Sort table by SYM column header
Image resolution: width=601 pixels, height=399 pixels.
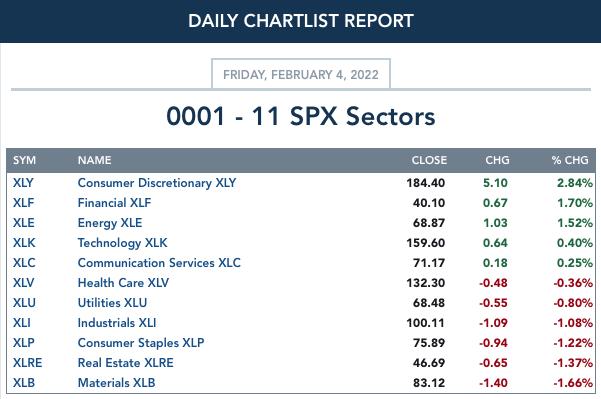click(x=24, y=160)
